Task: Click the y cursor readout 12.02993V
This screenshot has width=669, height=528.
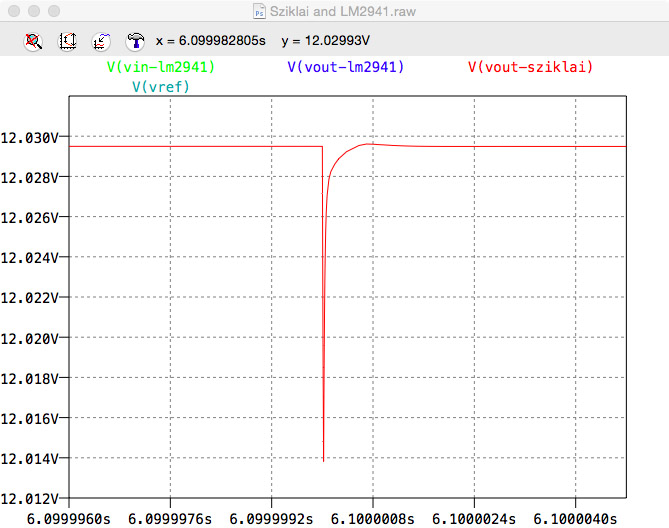Action: (x=326, y=41)
